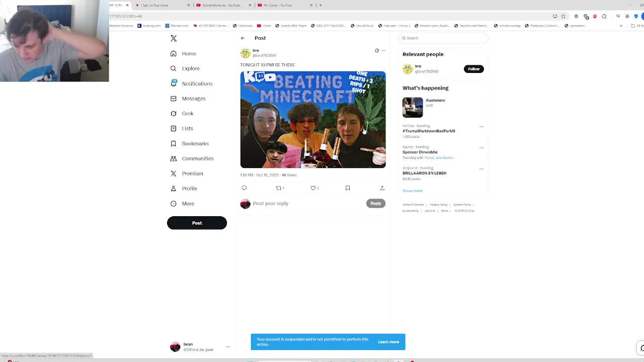Bookmark the post with the bookmark icon
This screenshot has height=362, width=644.
point(348,188)
